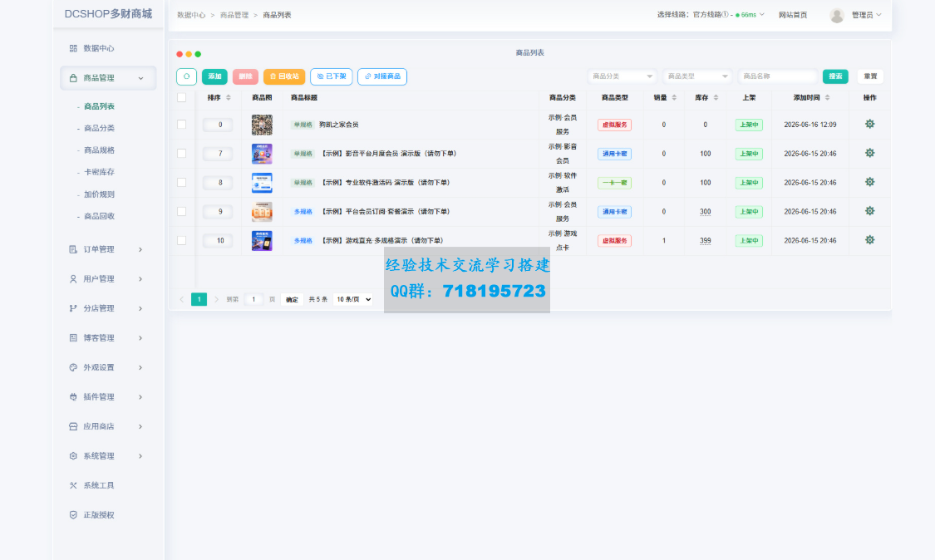Click thumbnail image of 狗凯之家会员

[262, 125]
